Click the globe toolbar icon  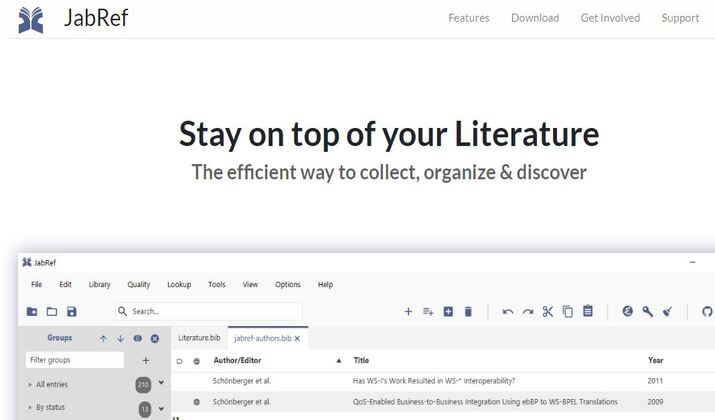point(627,311)
